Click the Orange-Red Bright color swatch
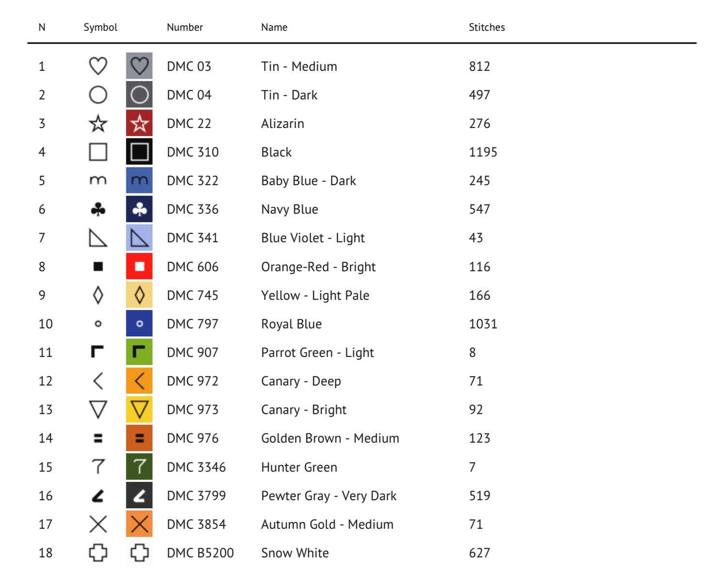Screen dimensions: 727x588 tap(139, 266)
